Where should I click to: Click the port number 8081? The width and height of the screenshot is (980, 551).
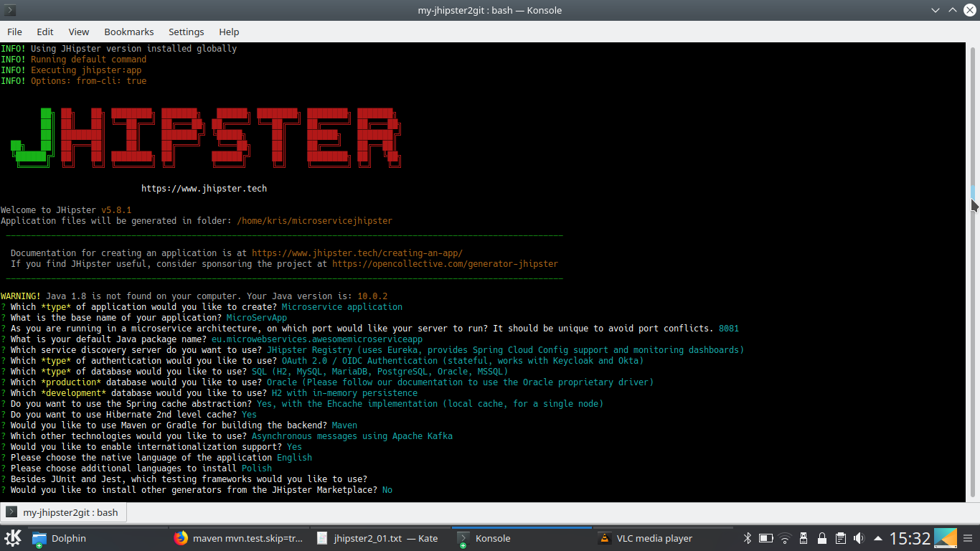click(729, 329)
